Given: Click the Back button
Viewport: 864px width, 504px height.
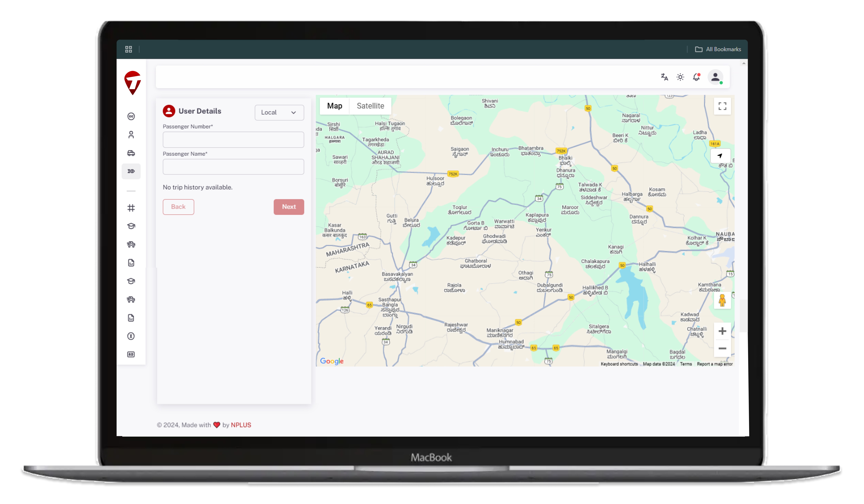Looking at the screenshot, I should point(178,207).
